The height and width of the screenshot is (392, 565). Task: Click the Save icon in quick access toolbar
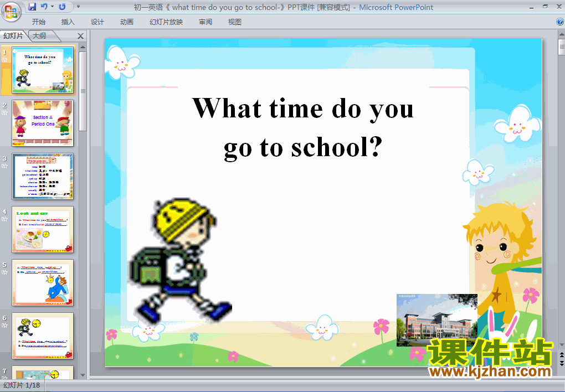click(x=32, y=7)
